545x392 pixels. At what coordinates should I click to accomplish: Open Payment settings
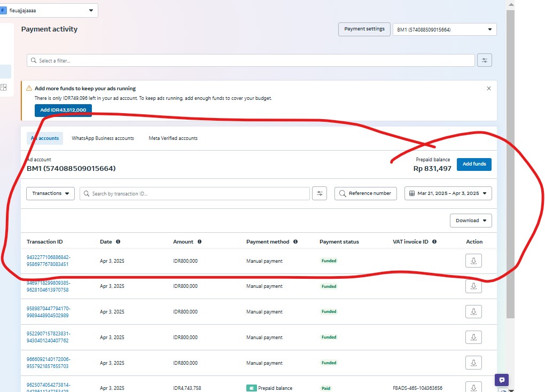364,29
